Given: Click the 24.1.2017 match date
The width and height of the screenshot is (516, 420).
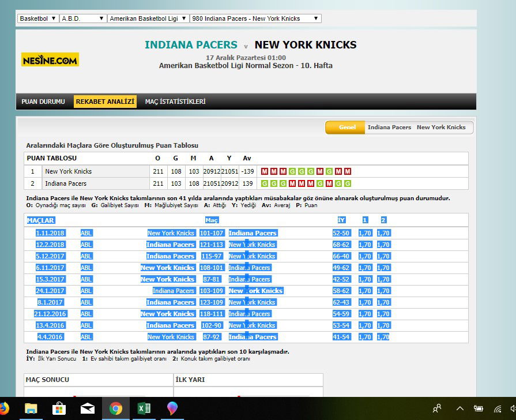Looking at the screenshot, I should click(x=50, y=291).
